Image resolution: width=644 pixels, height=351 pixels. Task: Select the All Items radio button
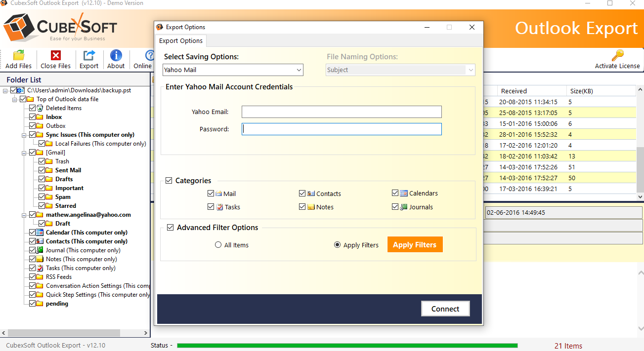point(218,245)
